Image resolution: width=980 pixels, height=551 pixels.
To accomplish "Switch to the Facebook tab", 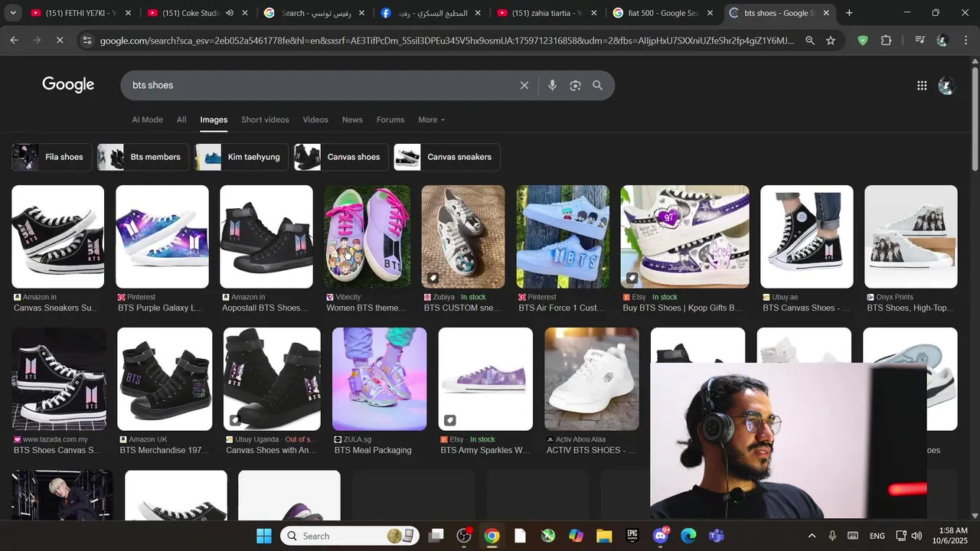I will (x=430, y=13).
